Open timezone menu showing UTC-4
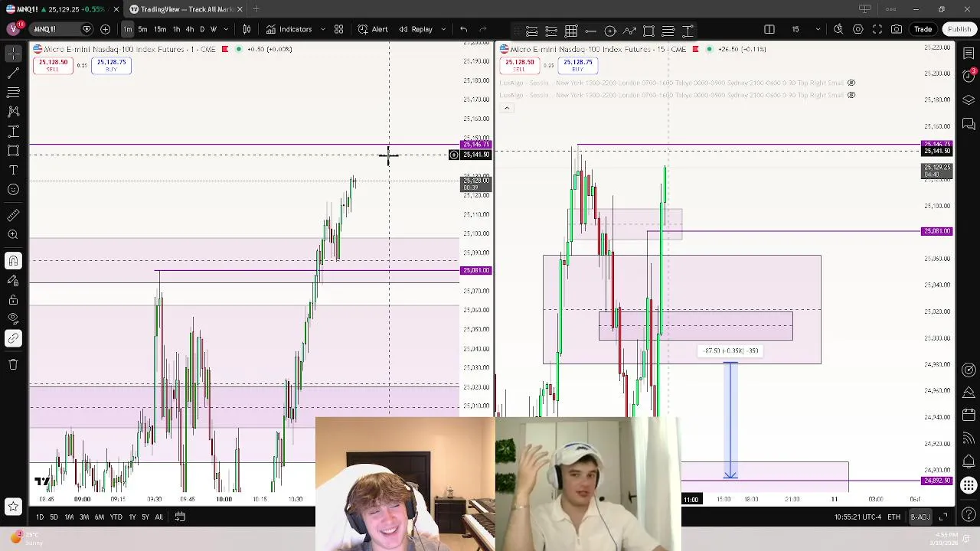The height and width of the screenshot is (551, 980). [x=856, y=517]
